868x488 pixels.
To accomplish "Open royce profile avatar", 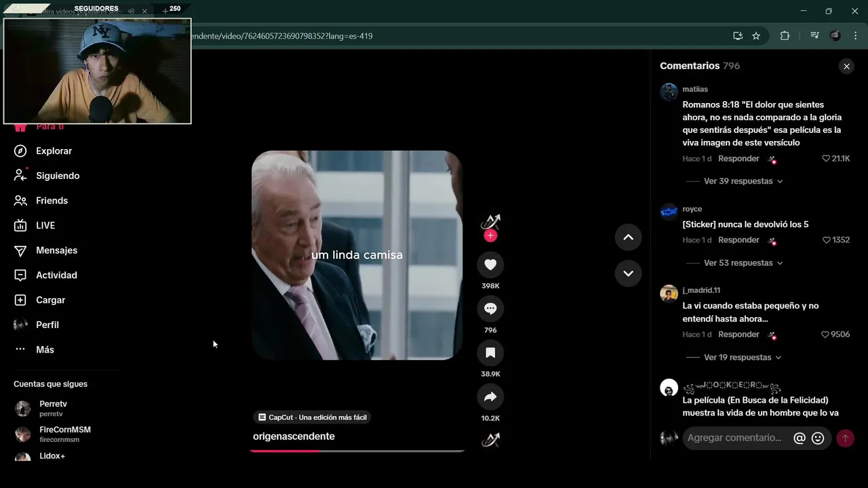I will point(669,212).
